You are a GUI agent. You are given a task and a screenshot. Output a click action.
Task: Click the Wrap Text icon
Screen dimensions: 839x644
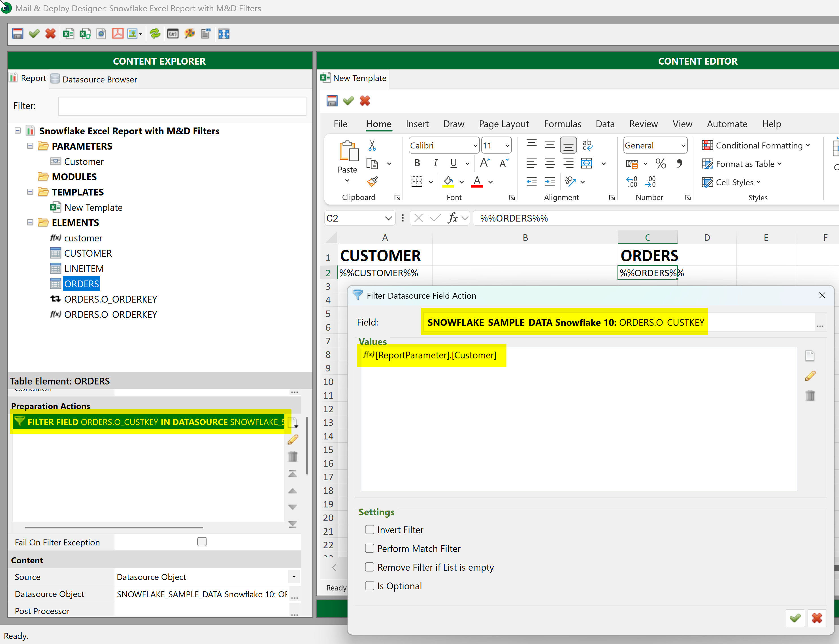pyautogui.click(x=587, y=145)
